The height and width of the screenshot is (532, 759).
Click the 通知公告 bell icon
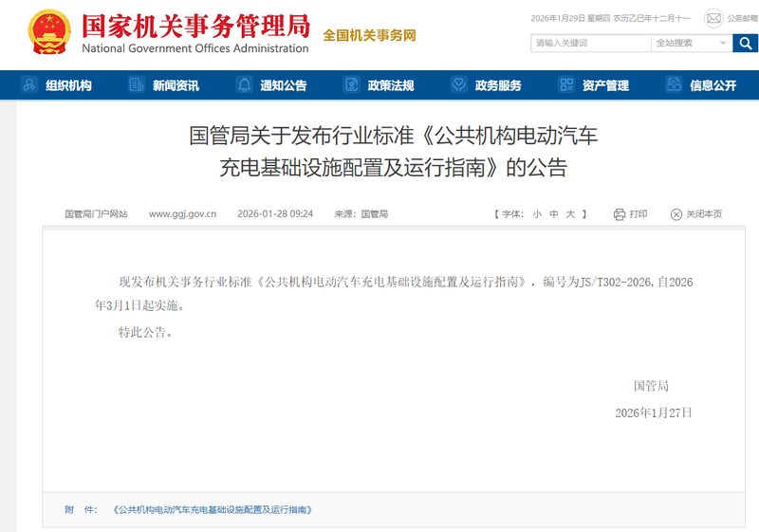[245, 84]
